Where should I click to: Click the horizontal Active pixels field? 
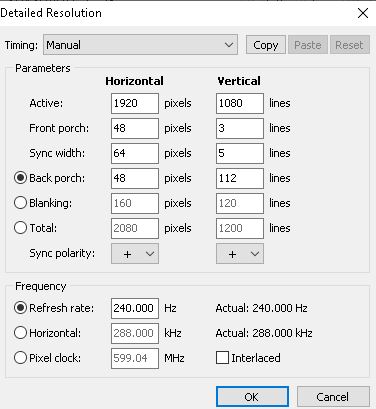(x=135, y=103)
